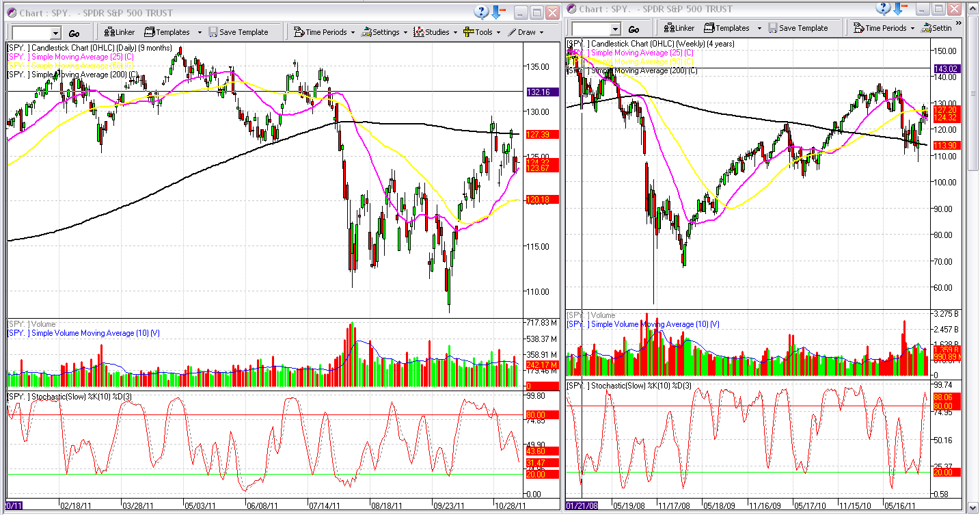The width and height of the screenshot is (980, 515).
Task: Click the 113.90 price label on weekly chart
Action: 947,145
